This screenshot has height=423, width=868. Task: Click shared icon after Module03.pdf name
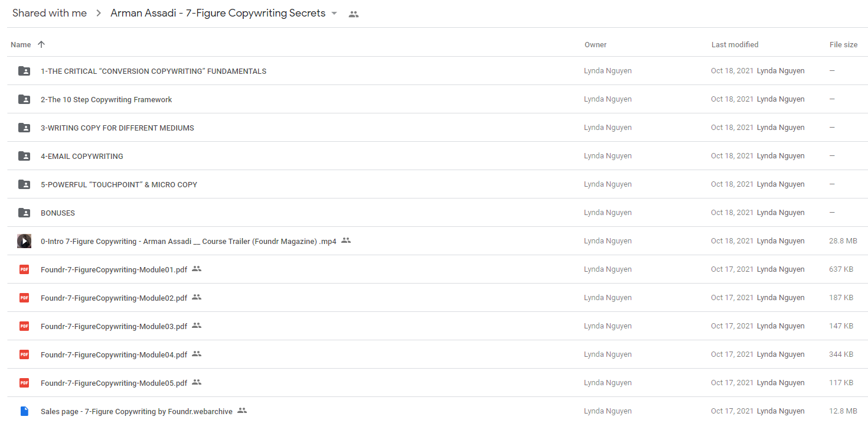[197, 326]
